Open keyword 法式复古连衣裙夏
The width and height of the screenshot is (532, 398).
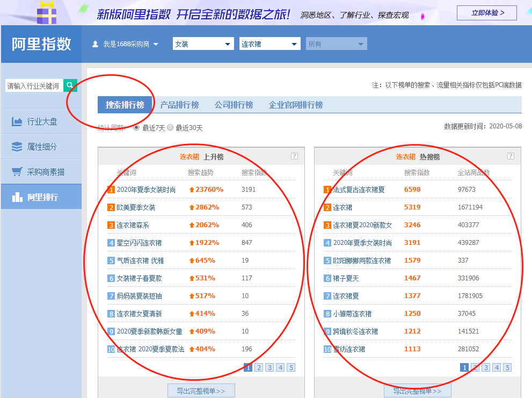pyautogui.click(x=359, y=190)
